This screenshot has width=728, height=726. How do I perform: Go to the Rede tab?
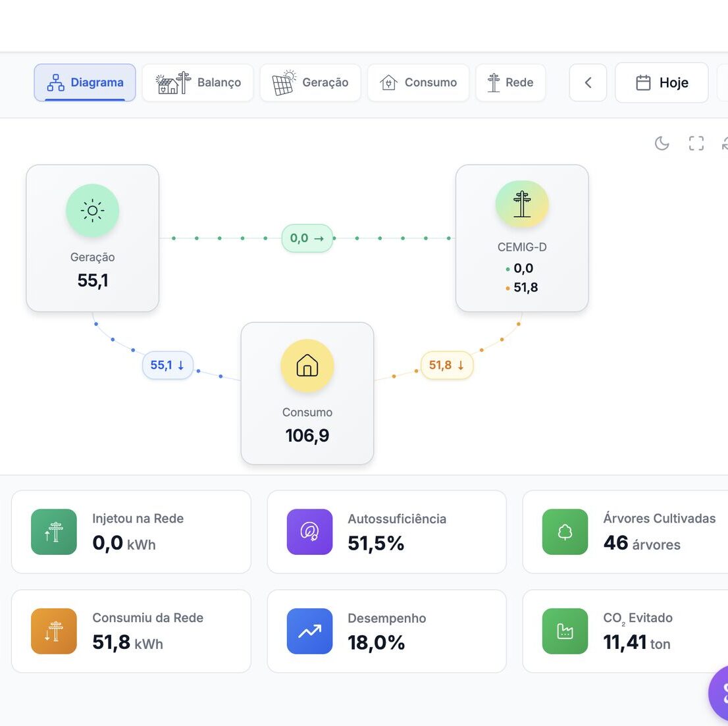pyautogui.click(x=511, y=83)
